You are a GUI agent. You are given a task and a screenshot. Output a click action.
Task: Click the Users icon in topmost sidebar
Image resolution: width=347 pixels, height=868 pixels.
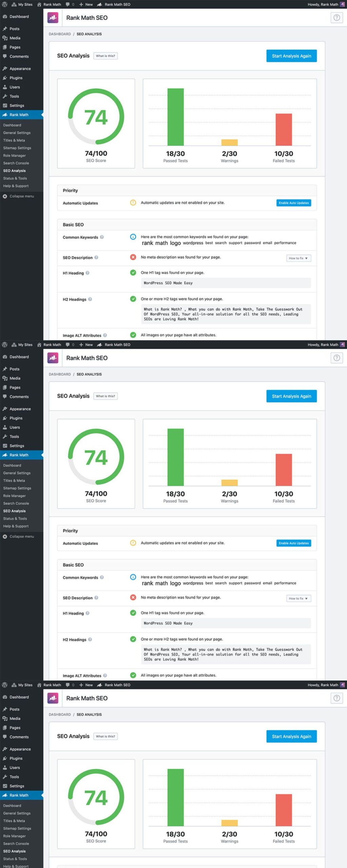click(x=5, y=87)
